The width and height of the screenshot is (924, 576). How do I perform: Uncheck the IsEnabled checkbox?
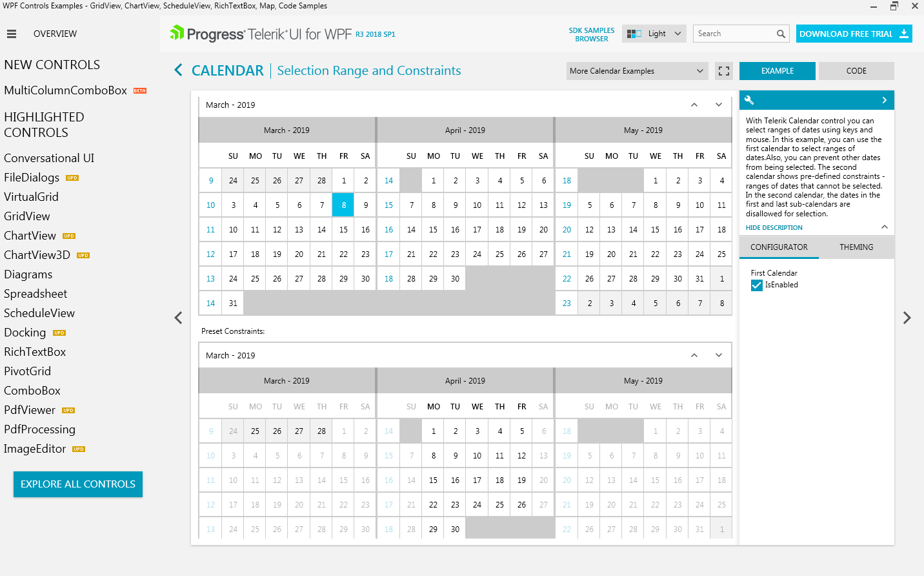pos(757,285)
